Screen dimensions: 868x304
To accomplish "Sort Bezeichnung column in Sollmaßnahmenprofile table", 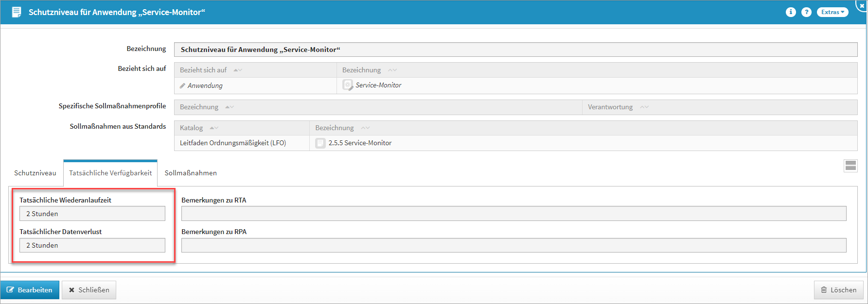I will (x=230, y=107).
